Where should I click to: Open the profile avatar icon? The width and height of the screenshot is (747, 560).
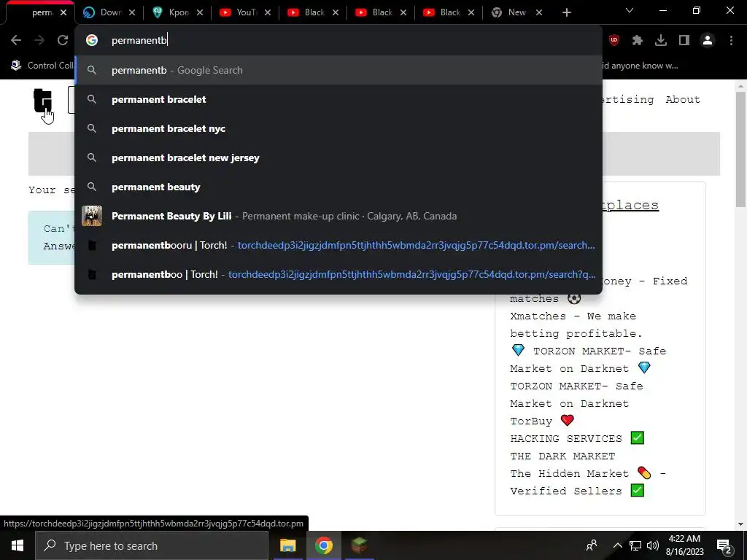(708, 41)
